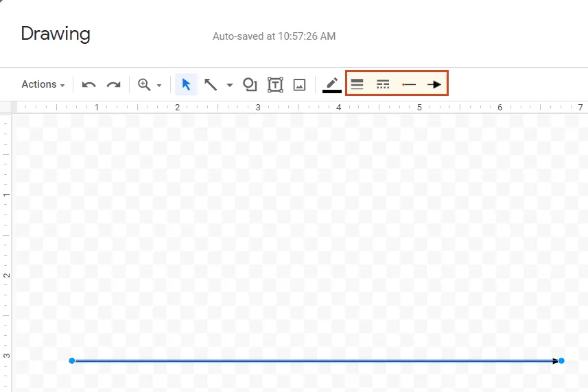Click the left endpoint handle of the line
The height and width of the screenshot is (392, 588).
[72, 360]
